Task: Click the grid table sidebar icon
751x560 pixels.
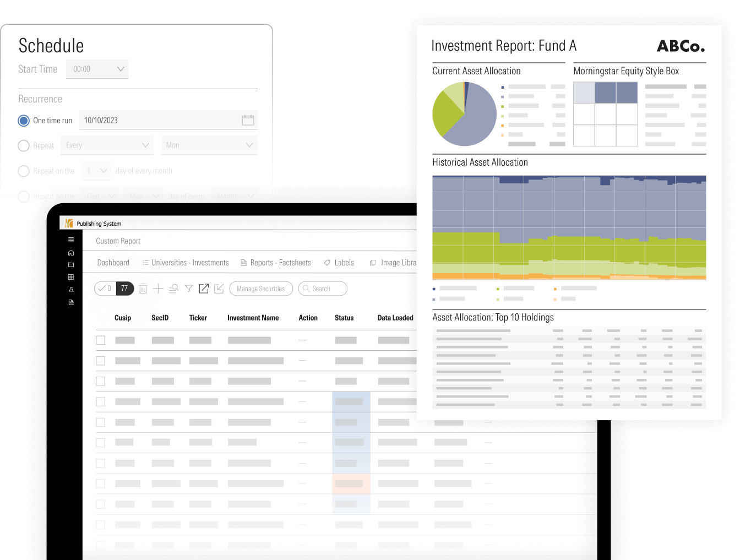Action: tap(71, 277)
